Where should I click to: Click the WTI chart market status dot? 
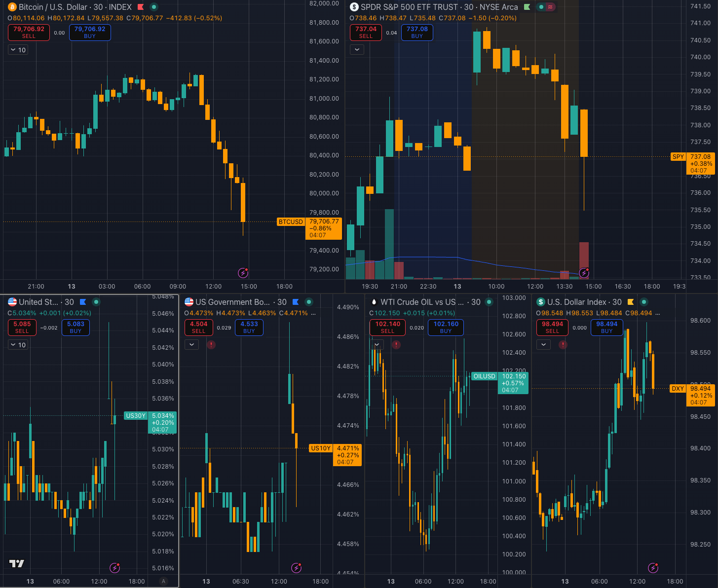pos(489,302)
